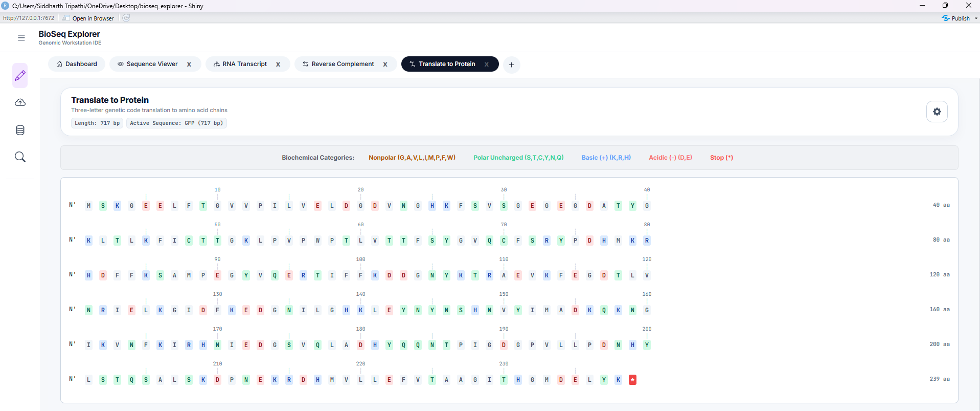Click the first residue M in row one

[x=88, y=206]
